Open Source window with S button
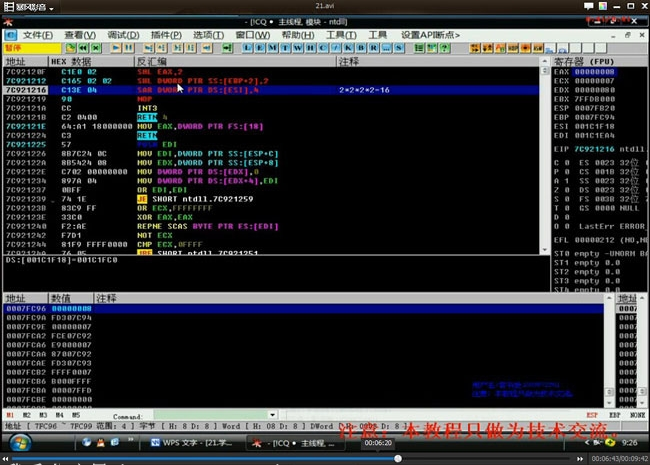This screenshot has width=650, height=465. pos(399,48)
